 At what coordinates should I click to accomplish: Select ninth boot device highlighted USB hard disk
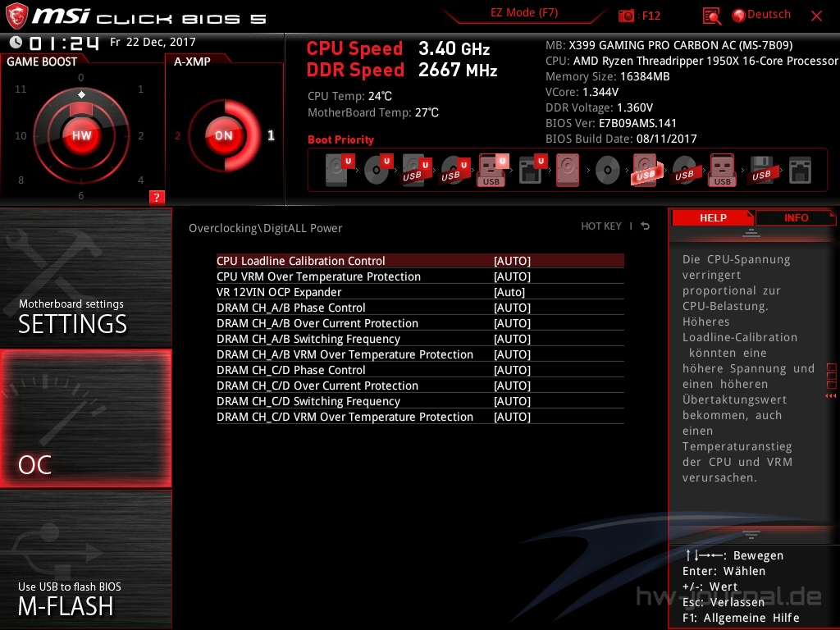pyautogui.click(x=646, y=170)
